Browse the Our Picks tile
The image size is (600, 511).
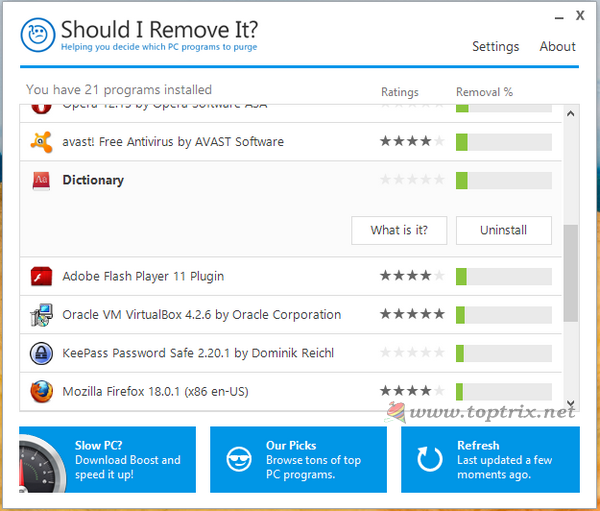[x=298, y=459]
